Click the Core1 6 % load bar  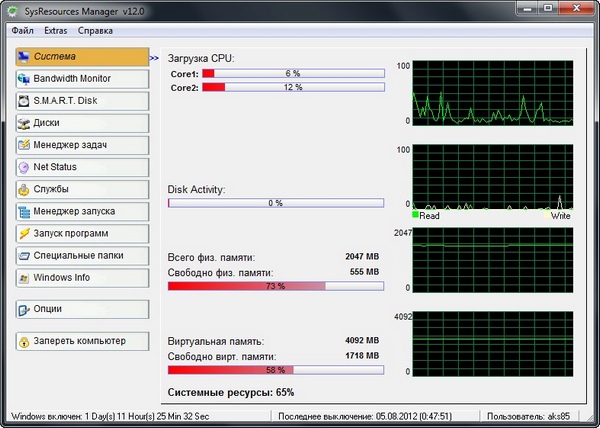pos(293,73)
